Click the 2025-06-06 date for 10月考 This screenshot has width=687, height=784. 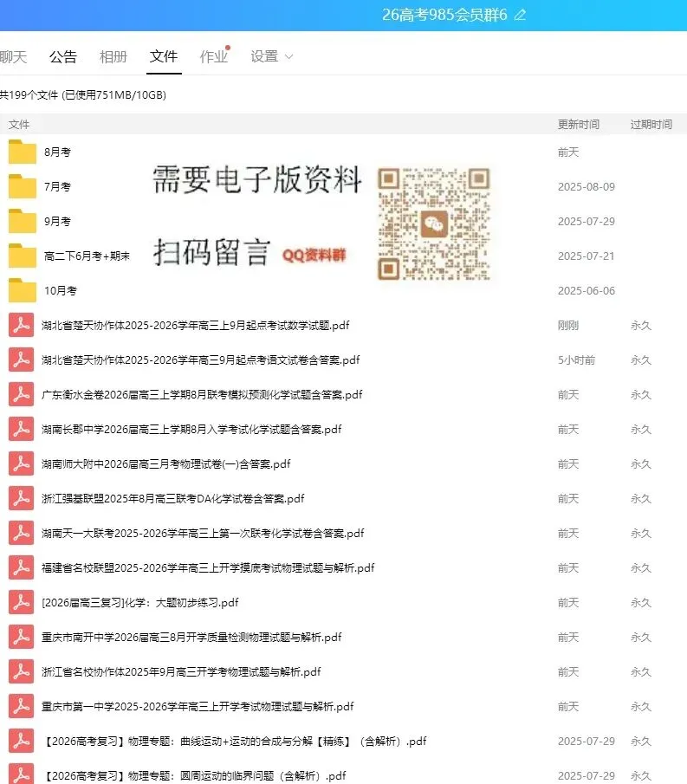coord(587,290)
